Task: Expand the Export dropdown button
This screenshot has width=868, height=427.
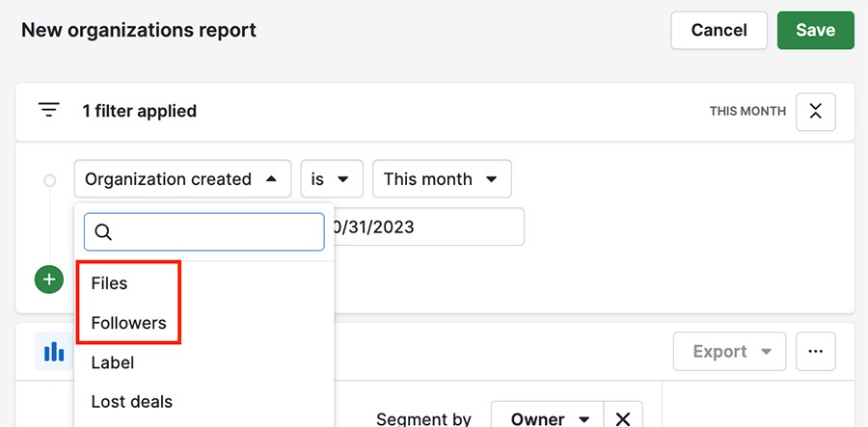Action: pyautogui.click(x=729, y=351)
